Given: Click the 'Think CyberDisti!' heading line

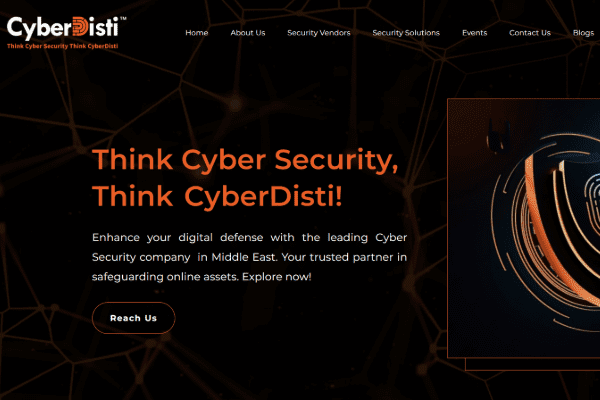Looking at the screenshot, I should click(217, 196).
